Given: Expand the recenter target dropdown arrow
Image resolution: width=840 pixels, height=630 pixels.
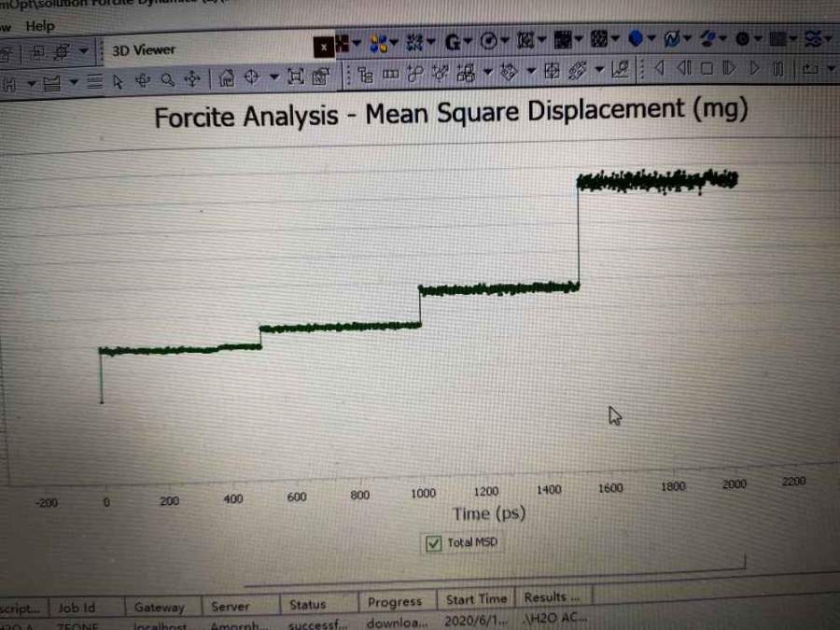Looking at the screenshot, I should pyautogui.click(x=274, y=77).
